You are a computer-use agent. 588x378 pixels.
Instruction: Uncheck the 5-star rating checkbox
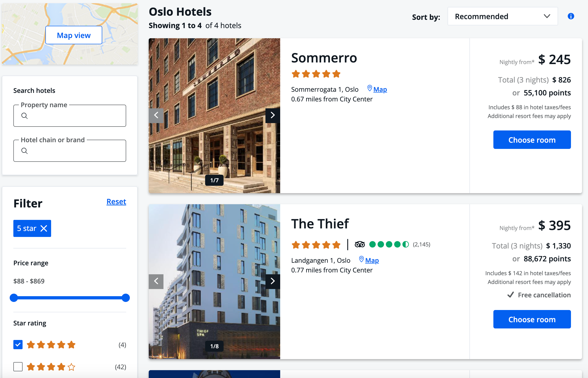coord(18,345)
